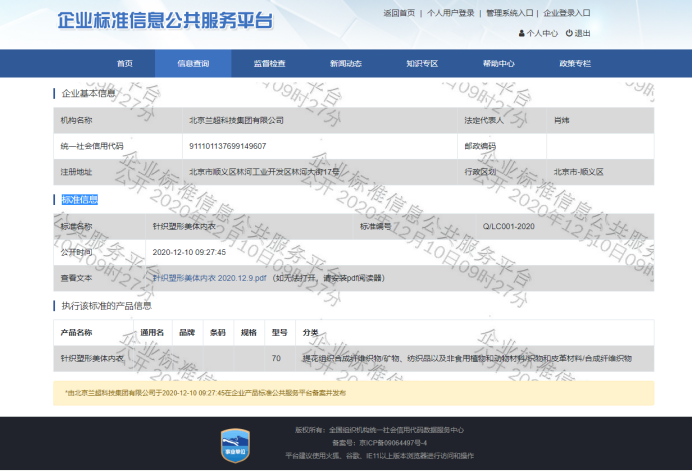Click the shield badge logo in footer
This screenshot has width=692, height=474.
[235, 445]
